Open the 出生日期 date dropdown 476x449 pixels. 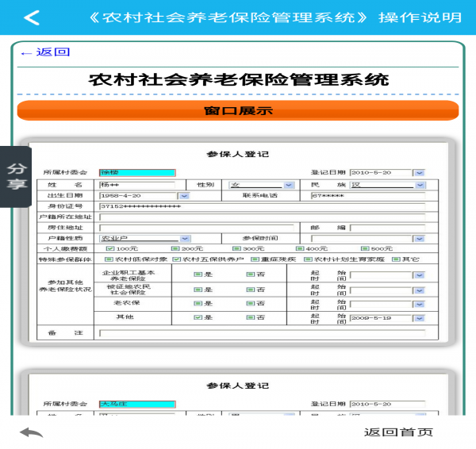184,196
